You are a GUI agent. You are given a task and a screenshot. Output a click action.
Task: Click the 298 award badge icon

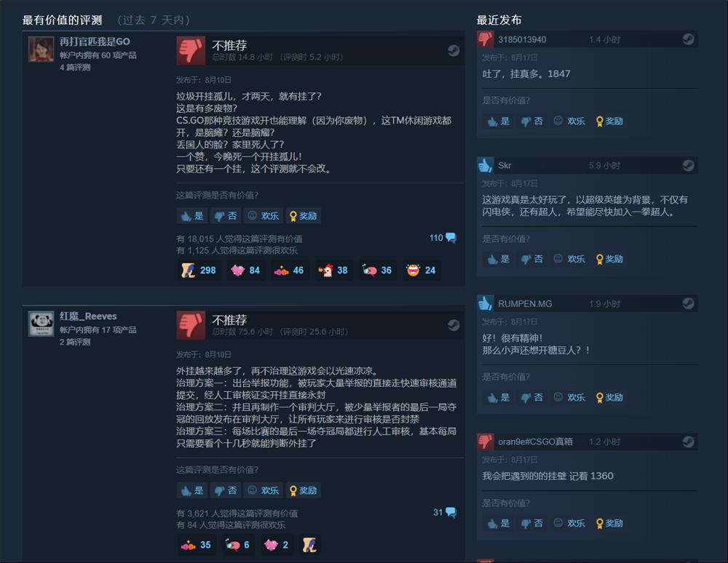(x=188, y=270)
